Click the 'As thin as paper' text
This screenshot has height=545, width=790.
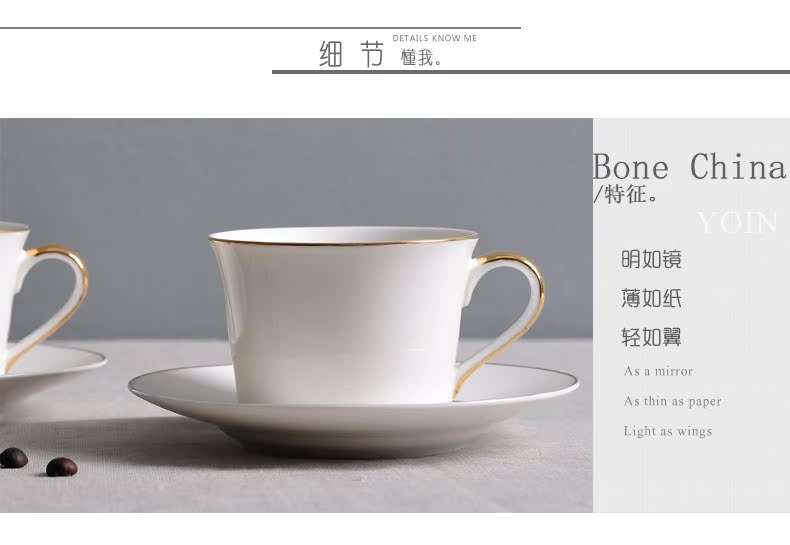point(672,401)
